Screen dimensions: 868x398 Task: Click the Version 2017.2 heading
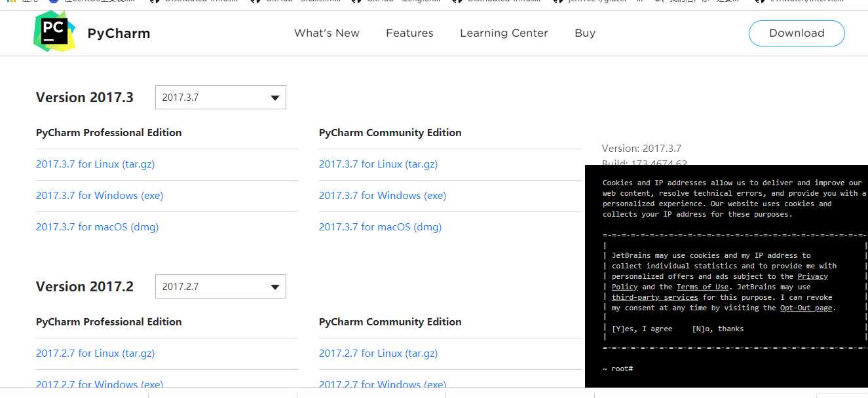click(x=85, y=287)
